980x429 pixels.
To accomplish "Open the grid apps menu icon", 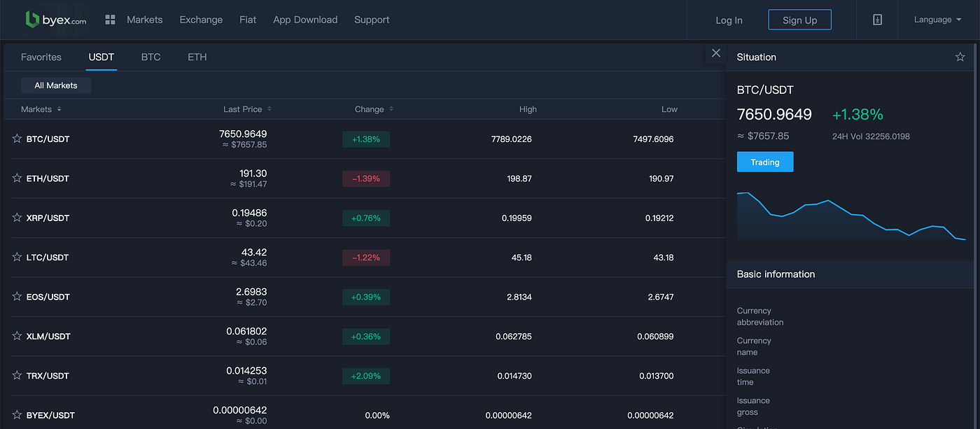I will click(x=110, y=20).
